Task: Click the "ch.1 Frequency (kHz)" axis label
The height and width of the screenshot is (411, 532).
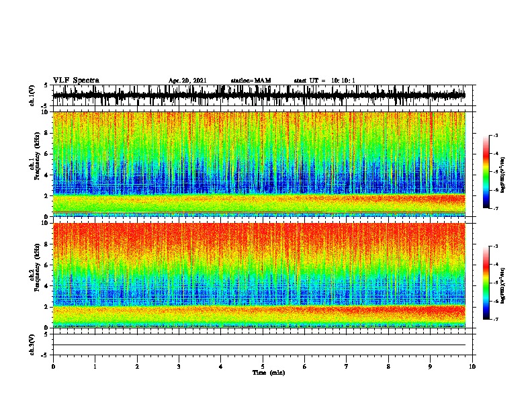Action: coord(35,164)
